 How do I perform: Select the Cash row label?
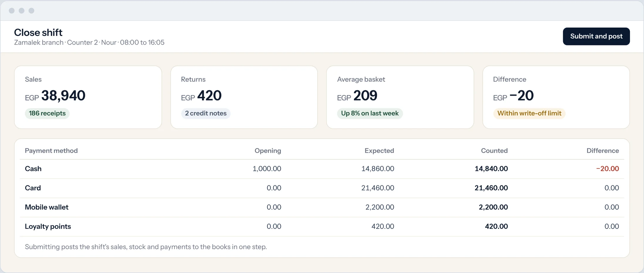tap(33, 169)
